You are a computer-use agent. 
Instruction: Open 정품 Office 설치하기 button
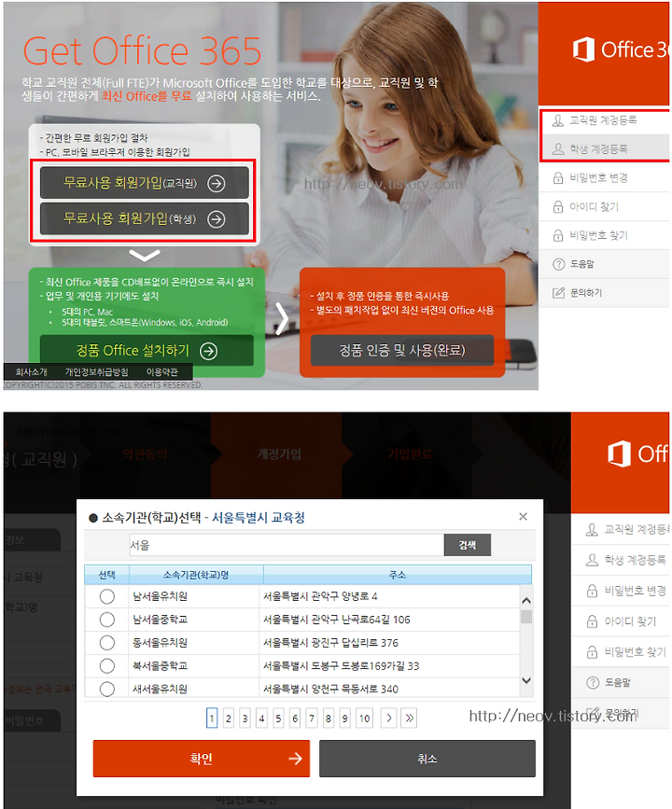(147, 350)
